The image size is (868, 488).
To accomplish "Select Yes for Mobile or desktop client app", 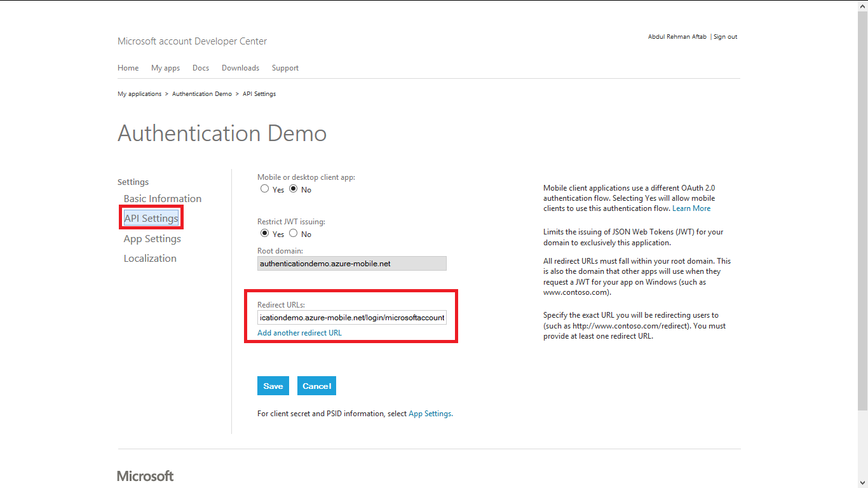I will [265, 189].
